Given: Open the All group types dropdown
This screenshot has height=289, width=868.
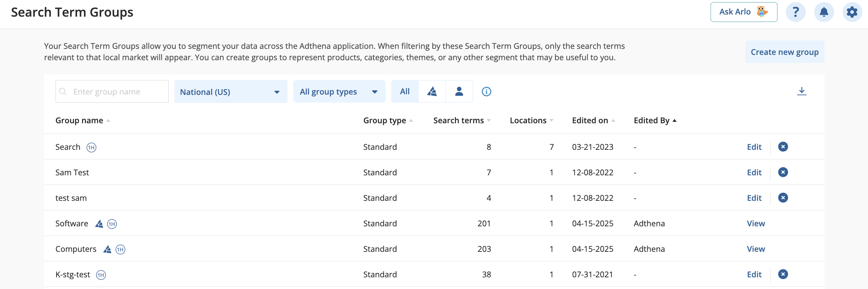Looking at the screenshot, I should pos(339,91).
